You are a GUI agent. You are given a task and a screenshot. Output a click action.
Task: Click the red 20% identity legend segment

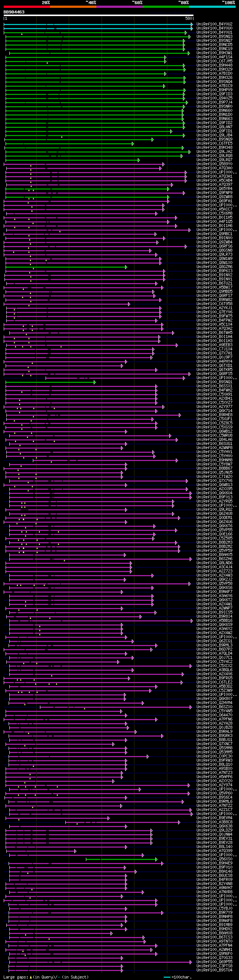27,6
